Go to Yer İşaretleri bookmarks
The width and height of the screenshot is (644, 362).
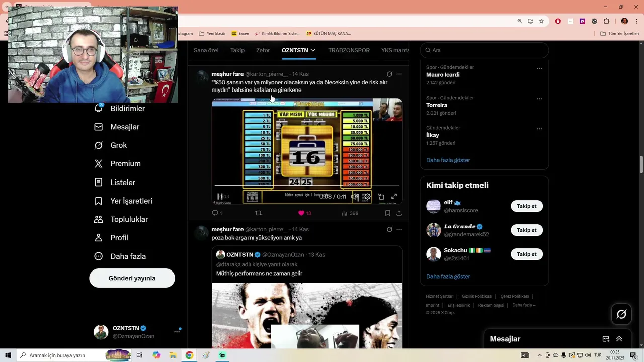tap(123, 201)
